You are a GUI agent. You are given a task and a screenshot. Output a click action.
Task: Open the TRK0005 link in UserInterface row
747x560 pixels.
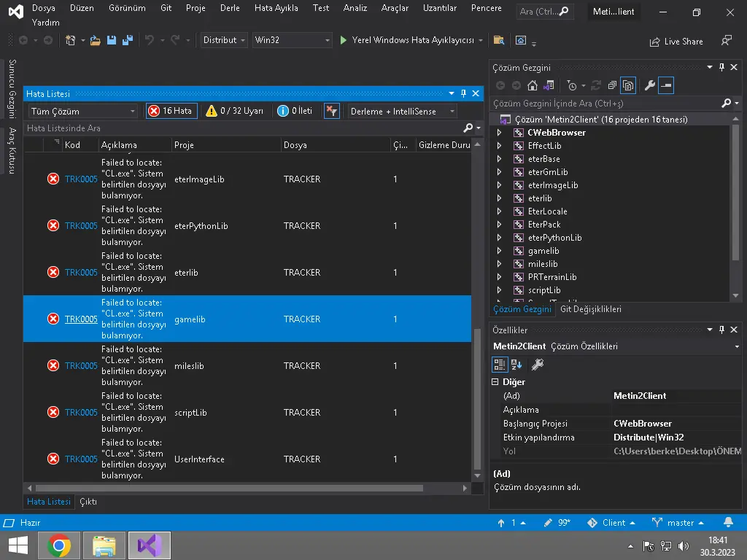(x=81, y=459)
